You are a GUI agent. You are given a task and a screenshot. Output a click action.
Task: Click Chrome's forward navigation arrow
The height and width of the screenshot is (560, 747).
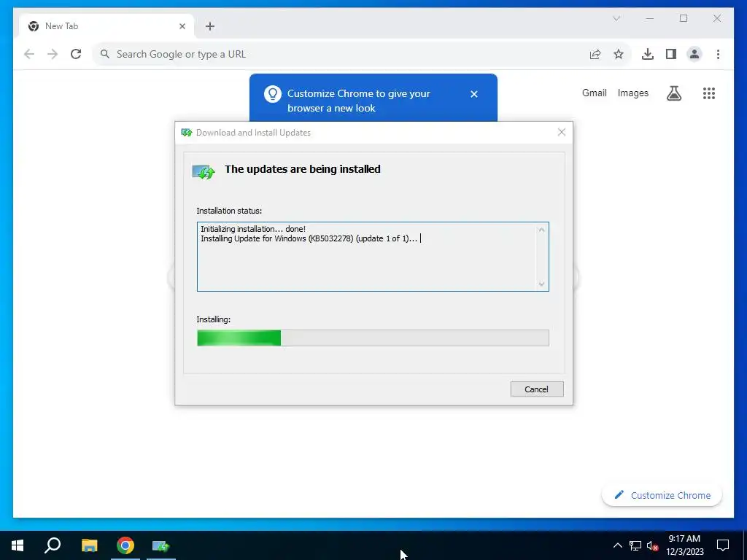(53, 54)
